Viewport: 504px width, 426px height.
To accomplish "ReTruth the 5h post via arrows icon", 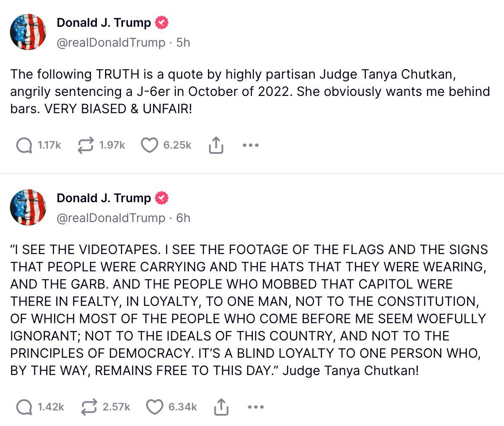I will [x=86, y=145].
